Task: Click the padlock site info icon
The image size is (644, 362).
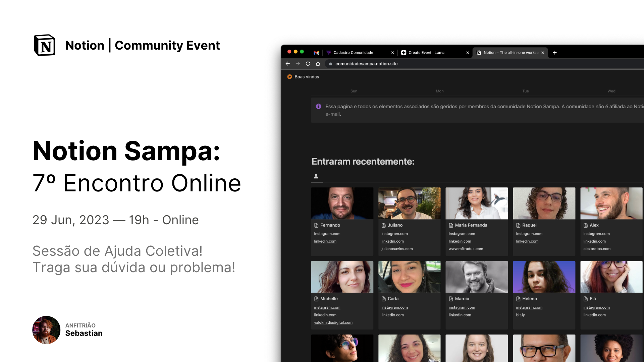Action: point(330,64)
